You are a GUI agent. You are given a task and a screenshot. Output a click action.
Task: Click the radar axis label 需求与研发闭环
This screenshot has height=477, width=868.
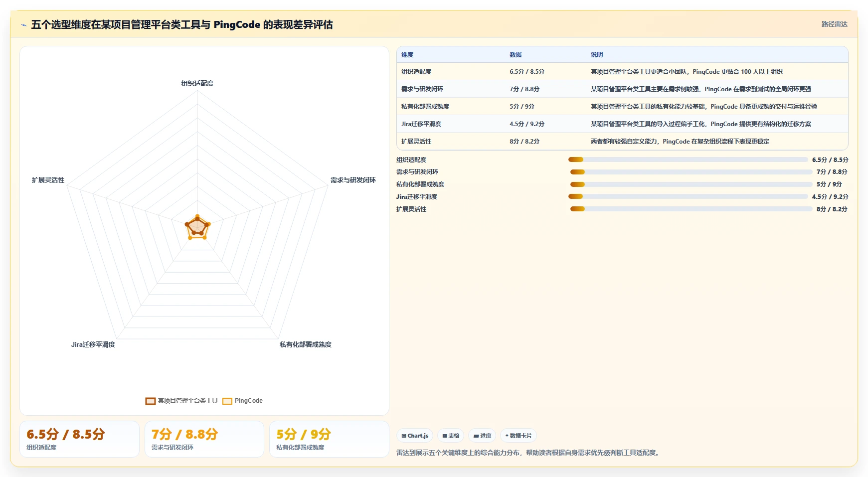(x=353, y=180)
